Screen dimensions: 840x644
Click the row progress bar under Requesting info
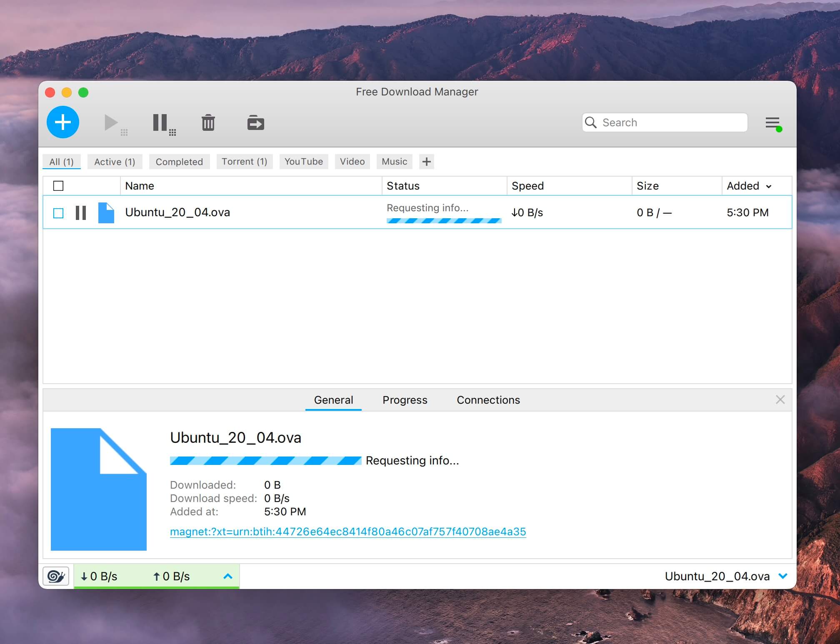(x=444, y=221)
